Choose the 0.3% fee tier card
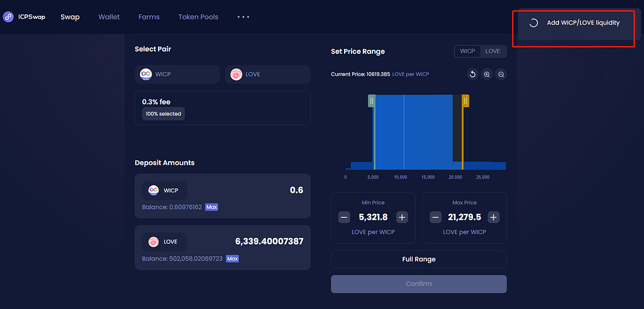 pyautogui.click(x=223, y=108)
